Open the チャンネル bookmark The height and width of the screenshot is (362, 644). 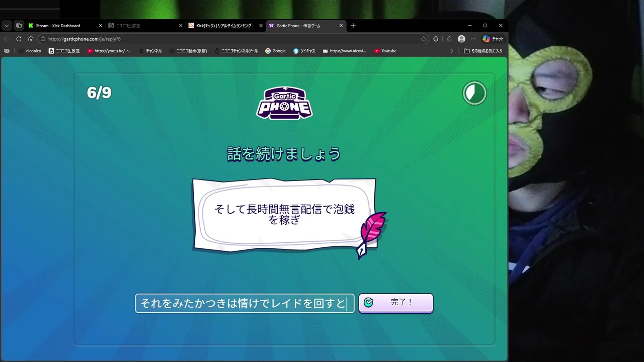[x=150, y=51]
